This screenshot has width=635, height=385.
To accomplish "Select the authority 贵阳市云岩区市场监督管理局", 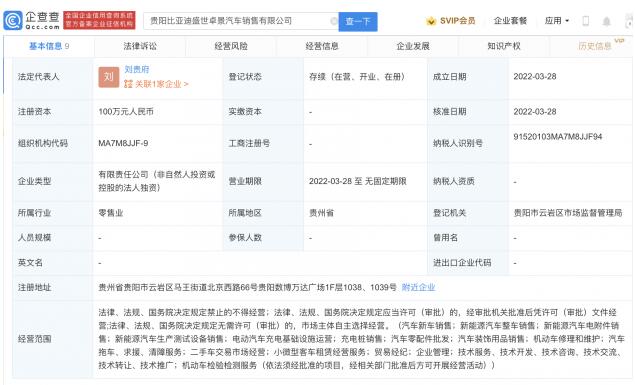I will (x=567, y=213).
